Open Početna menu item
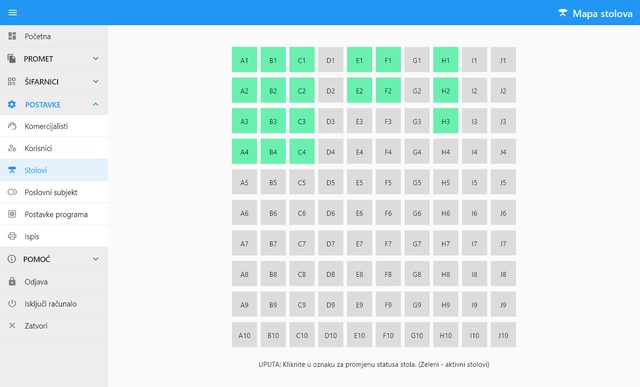640x387 pixels. tap(54, 36)
